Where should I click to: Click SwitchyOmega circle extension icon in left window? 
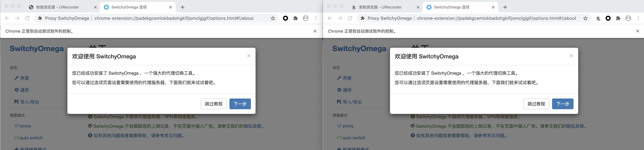tap(285, 18)
